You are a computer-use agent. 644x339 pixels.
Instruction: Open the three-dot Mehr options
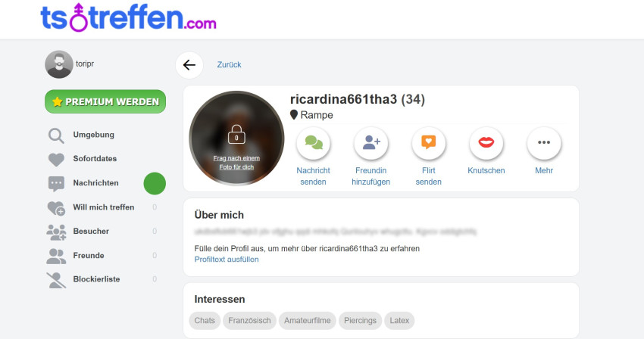coord(544,143)
